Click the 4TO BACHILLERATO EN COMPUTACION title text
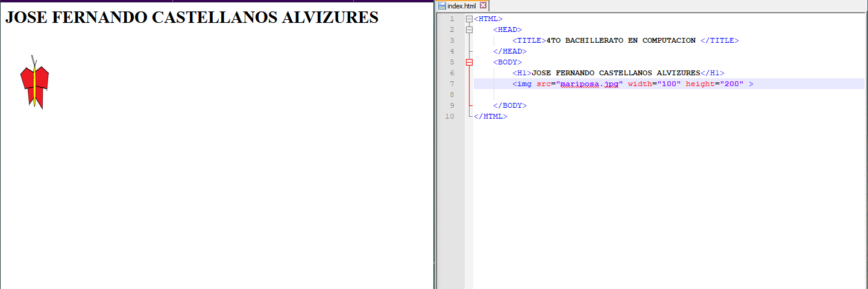This screenshot has height=289, width=868. [621, 41]
